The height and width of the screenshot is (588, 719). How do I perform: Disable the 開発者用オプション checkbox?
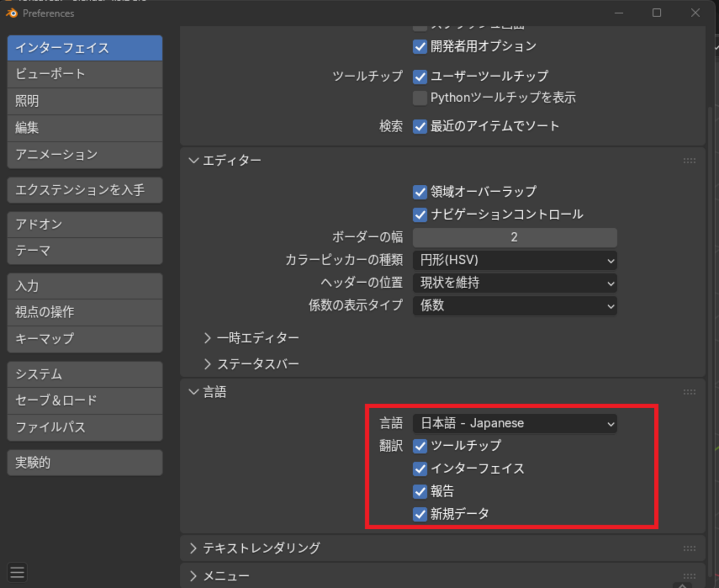(420, 46)
